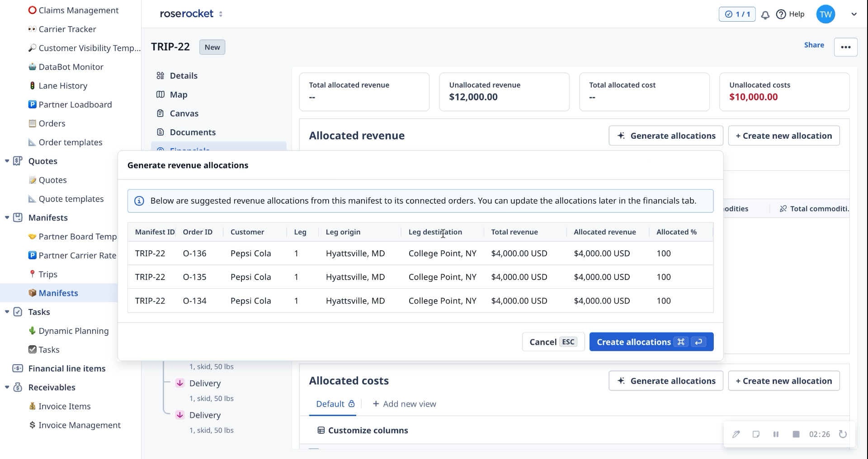868x459 pixels.
Task: Click the Unallocated costs $10,000.00 value
Action: [x=753, y=97]
